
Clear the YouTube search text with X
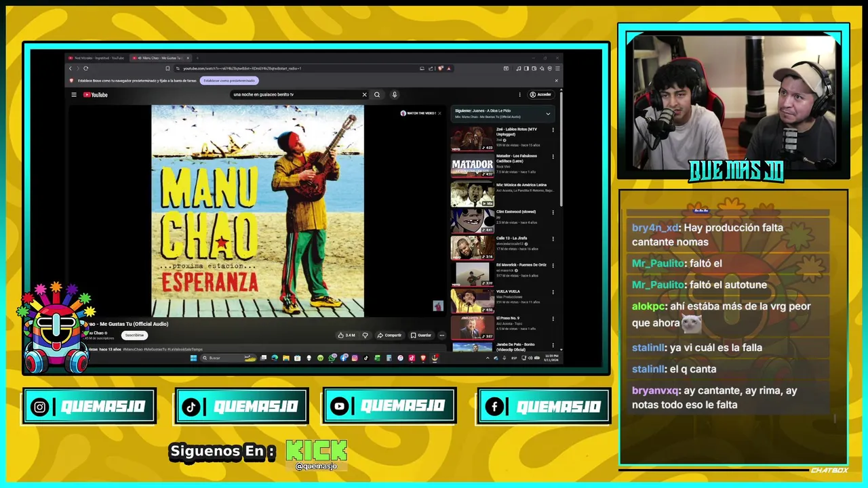point(364,95)
